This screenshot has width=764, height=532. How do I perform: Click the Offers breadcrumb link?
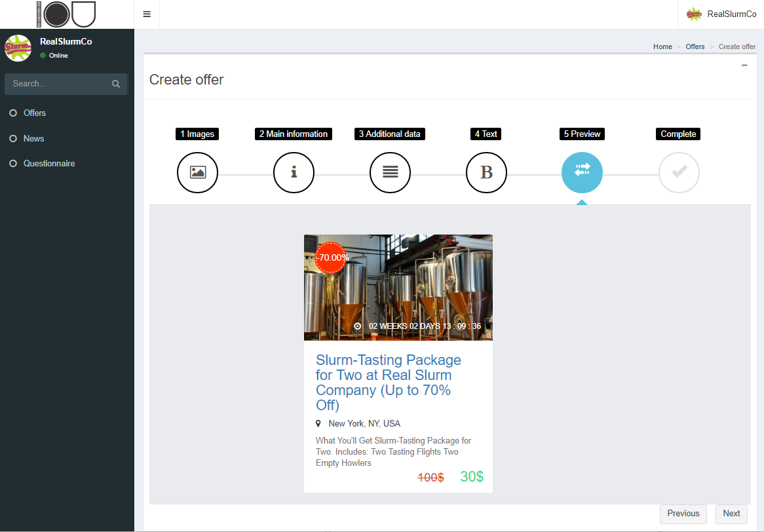(695, 47)
